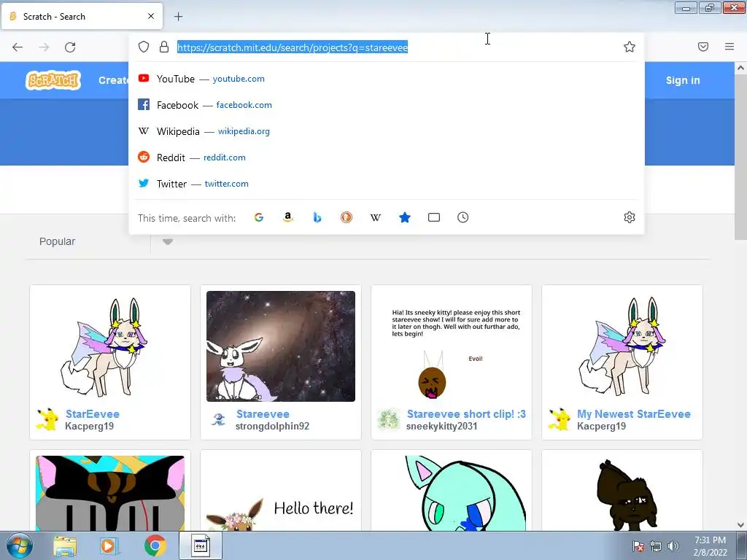This screenshot has height=560, width=747.
Task: Click the Scratch logo
Action: [53, 80]
